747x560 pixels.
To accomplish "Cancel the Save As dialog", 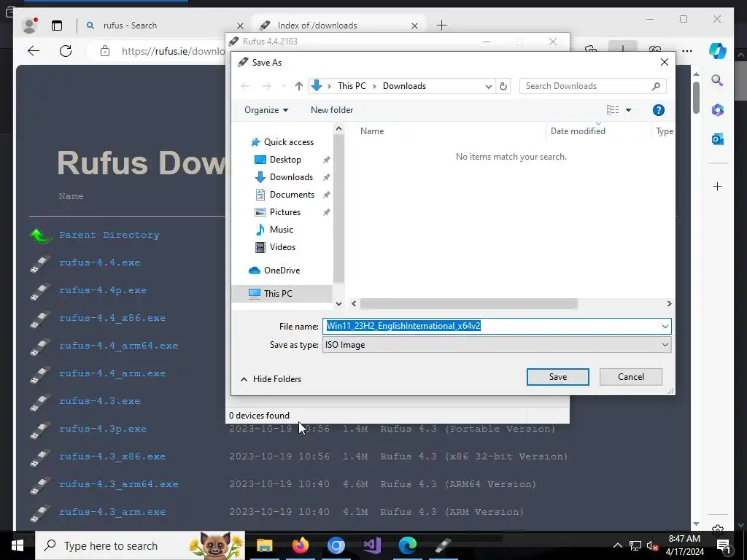I will point(631,377).
